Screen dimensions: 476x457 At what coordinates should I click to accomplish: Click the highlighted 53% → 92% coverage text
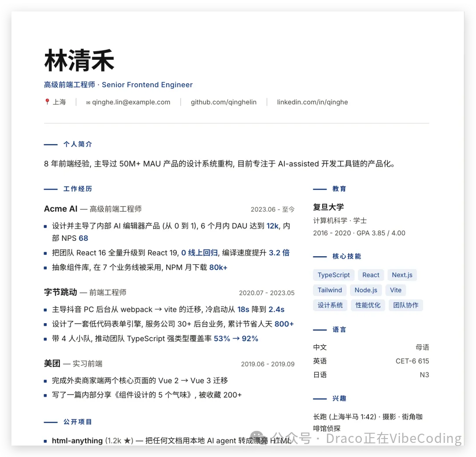click(x=236, y=339)
